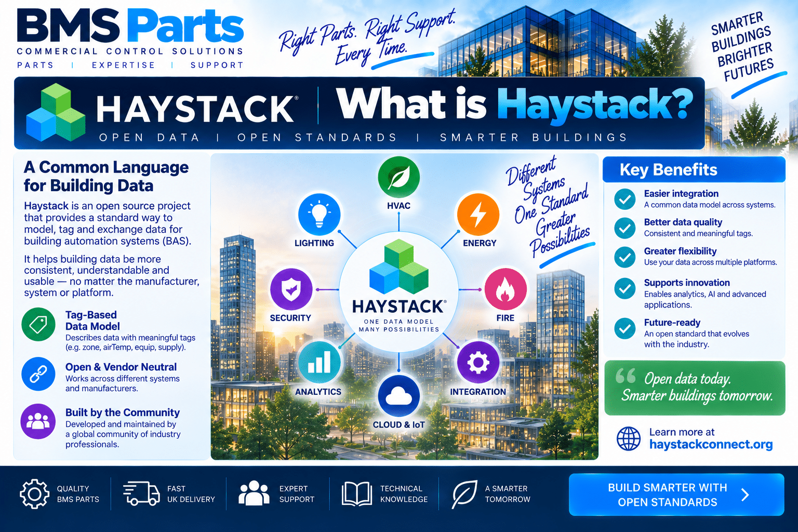The width and height of the screenshot is (798, 532).
Task: Click the 'Built by the Community' heading
Action: point(123,413)
